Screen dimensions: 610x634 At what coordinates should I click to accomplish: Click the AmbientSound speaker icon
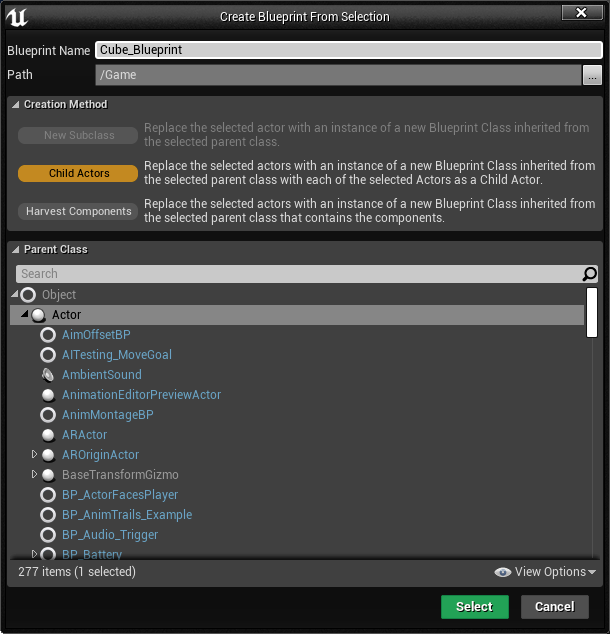48,375
